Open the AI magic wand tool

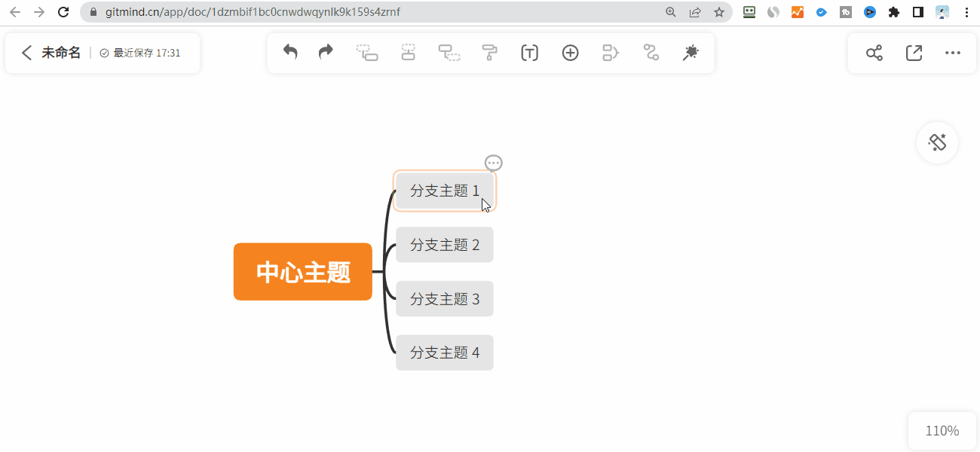(x=690, y=52)
